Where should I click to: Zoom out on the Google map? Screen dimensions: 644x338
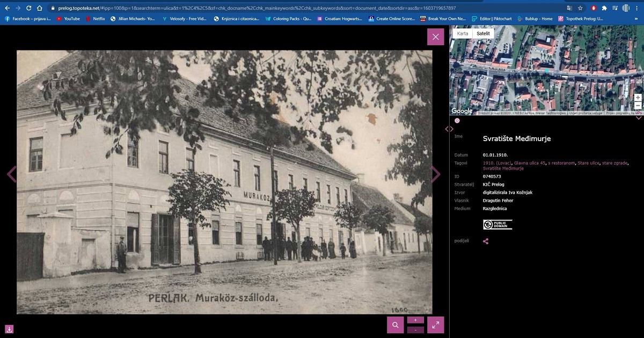(x=638, y=106)
